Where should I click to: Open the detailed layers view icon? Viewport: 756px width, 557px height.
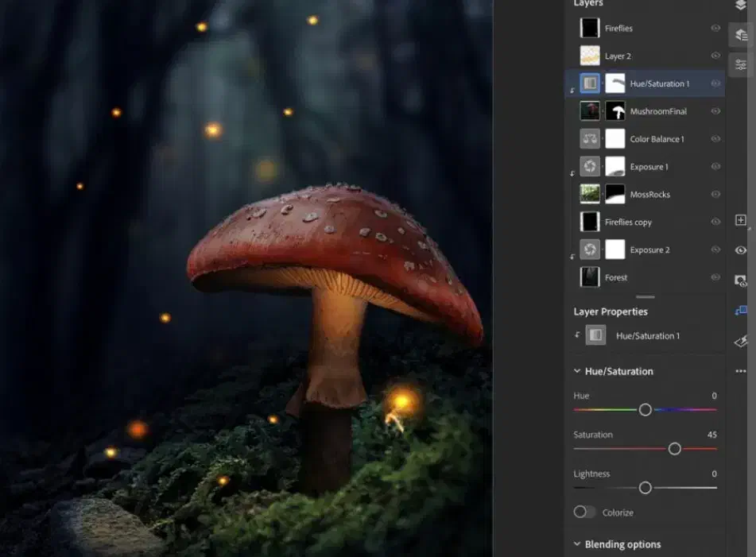pos(740,35)
